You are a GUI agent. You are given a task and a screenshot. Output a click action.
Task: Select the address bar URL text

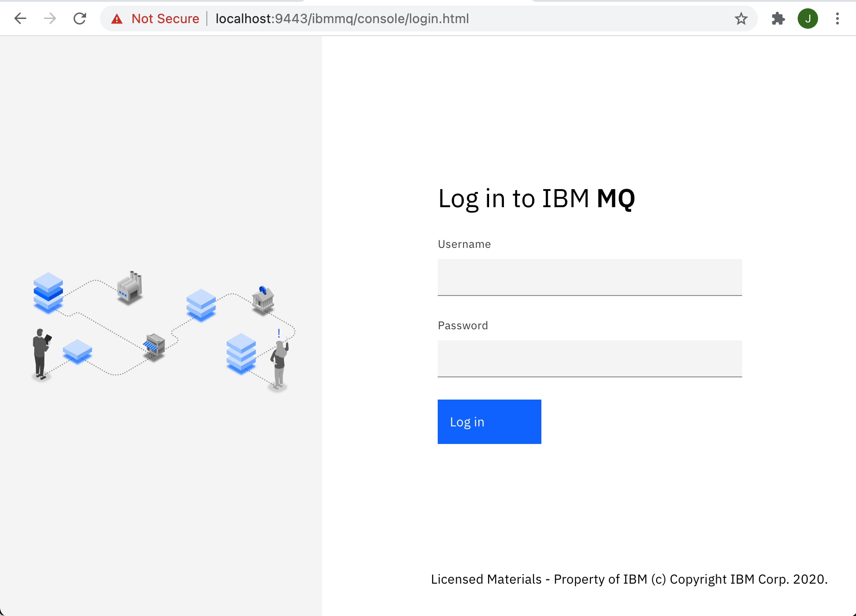tap(342, 19)
